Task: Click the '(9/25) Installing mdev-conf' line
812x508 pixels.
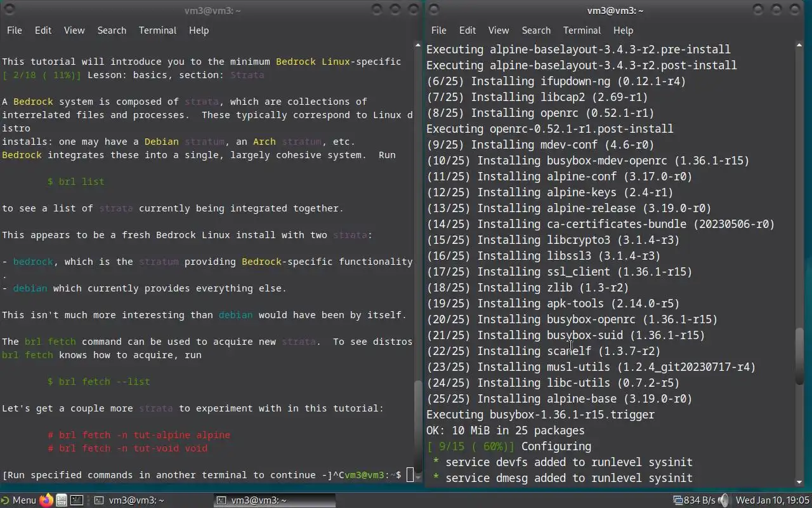Action: [540, 145]
